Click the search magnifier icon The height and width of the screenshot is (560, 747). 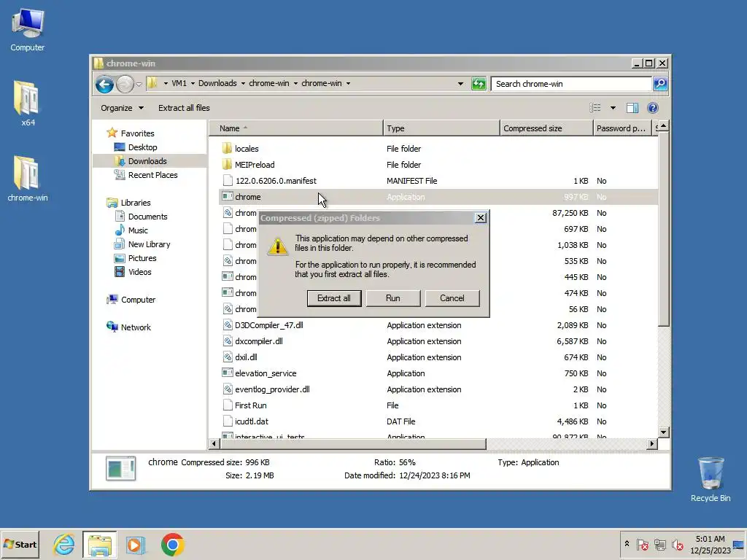[x=659, y=84]
